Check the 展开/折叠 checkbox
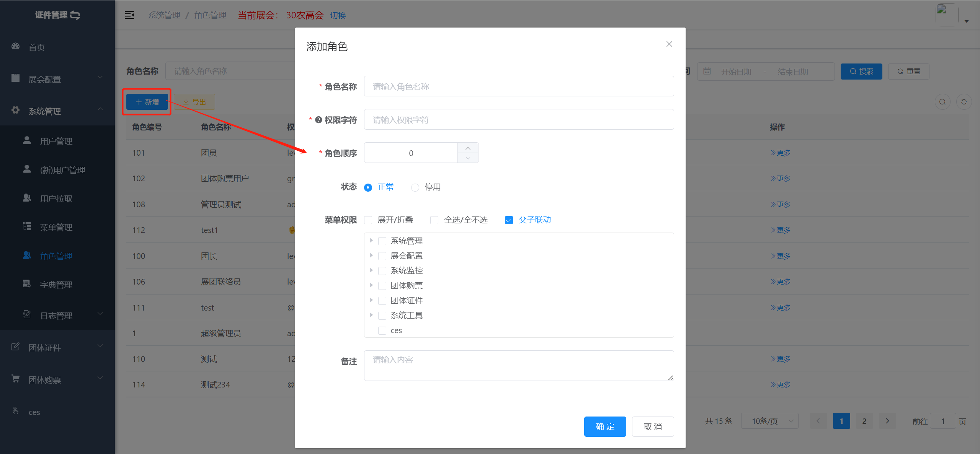 pos(368,220)
